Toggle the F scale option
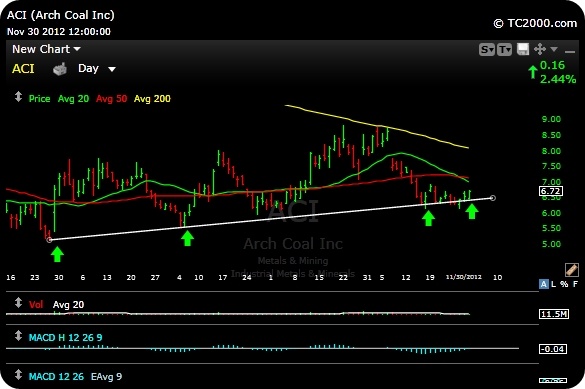The height and width of the screenshot is (389, 585). [575, 284]
